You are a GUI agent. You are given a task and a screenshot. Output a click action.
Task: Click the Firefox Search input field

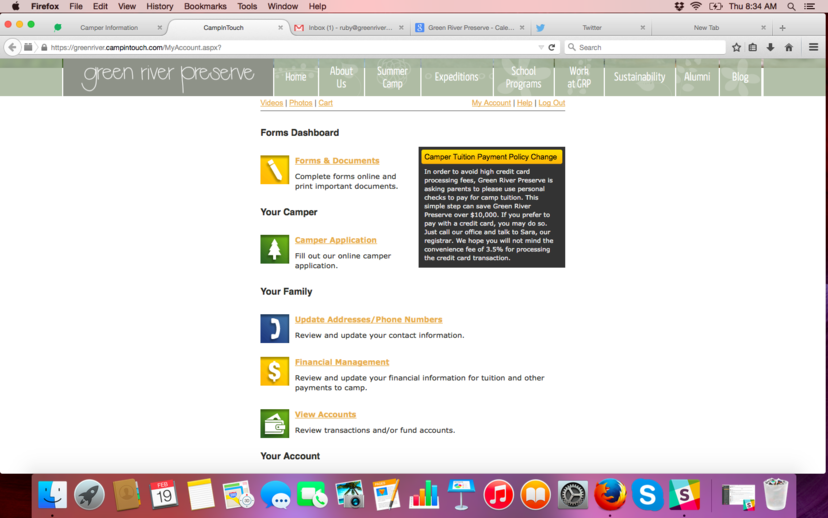pyautogui.click(x=645, y=48)
